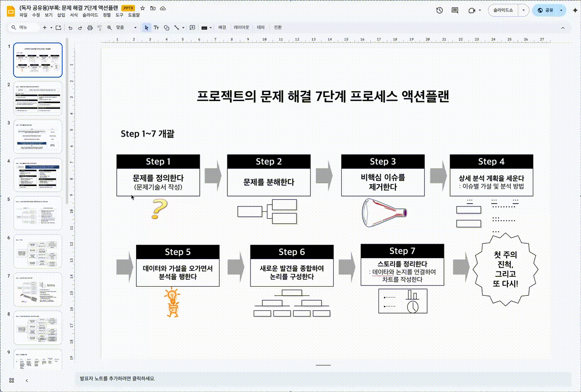Click the undo arrow in toolbar
Viewport: 581px width, 392px height.
click(70, 28)
